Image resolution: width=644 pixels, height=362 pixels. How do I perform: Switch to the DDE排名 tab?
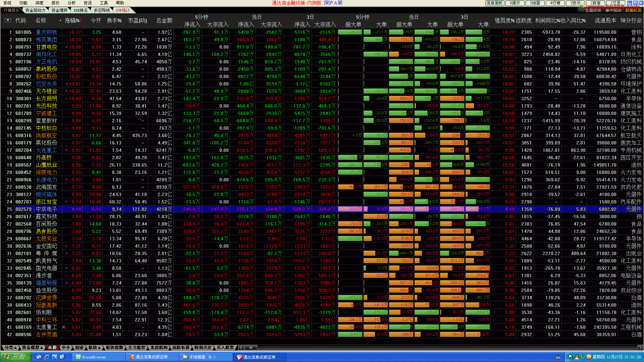[x=80, y=10]
